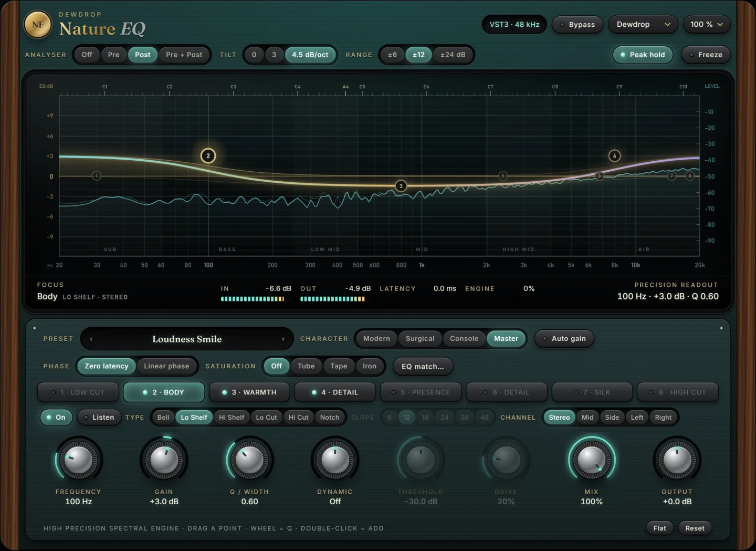This screenshot has height=551, width=756.
Task: Enable Listen for the band
Action: tap(99, 418)
